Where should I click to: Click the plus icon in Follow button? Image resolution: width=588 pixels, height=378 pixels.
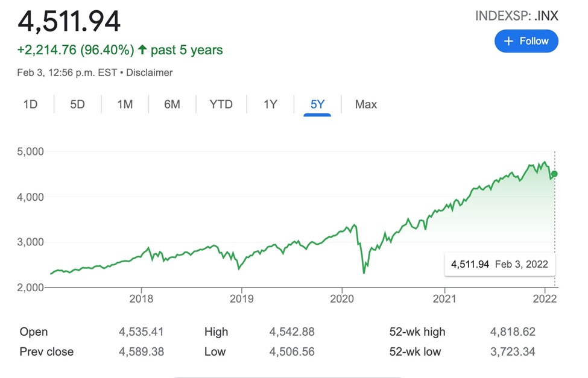pyautogui.click(x=508, y=41)
